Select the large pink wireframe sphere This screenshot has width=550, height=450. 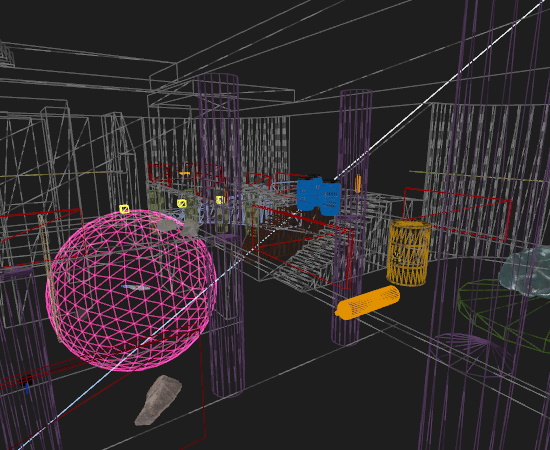point(132,290)
